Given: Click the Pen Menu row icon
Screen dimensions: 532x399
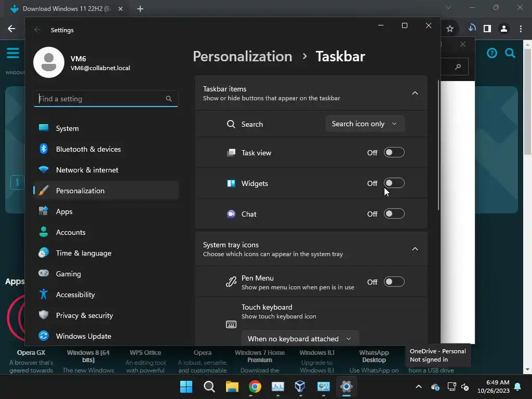Looking at the screenshot, I should tap(231, 282).
